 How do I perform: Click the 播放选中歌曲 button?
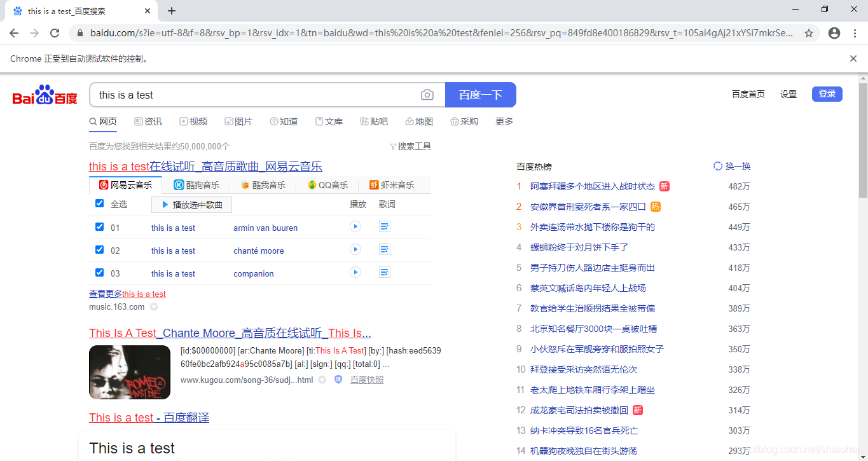pos(191,205)
